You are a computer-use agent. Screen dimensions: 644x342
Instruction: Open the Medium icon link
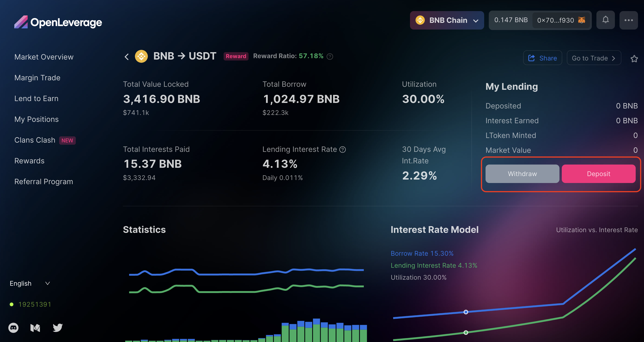pos(35,327)
